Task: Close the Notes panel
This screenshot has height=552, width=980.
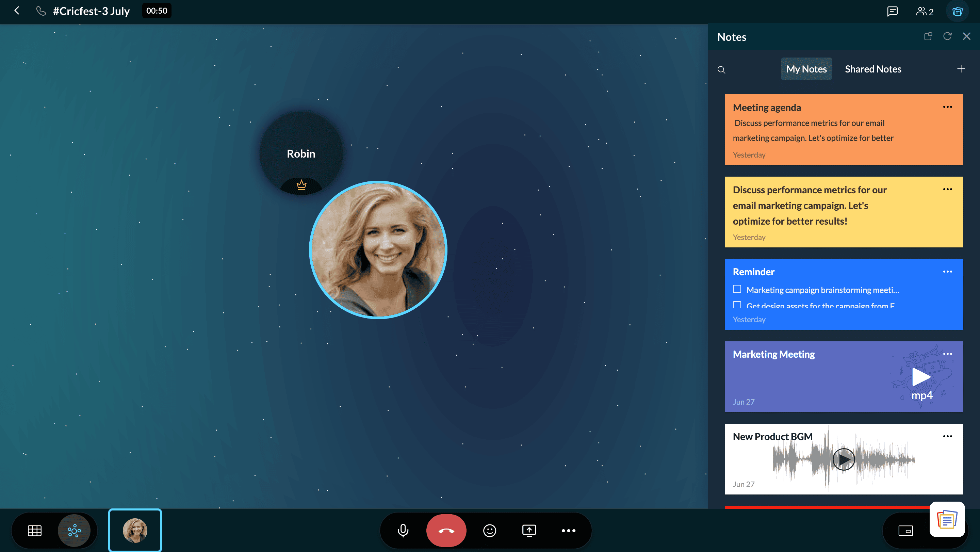Action: [966, 36]
